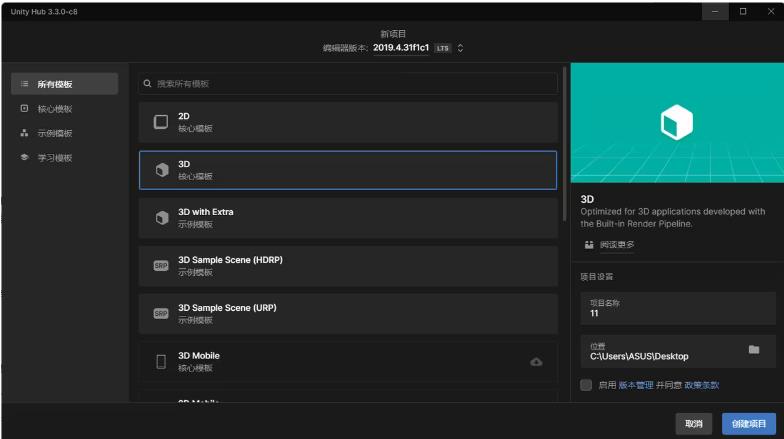
Task: Click the LTS badge
Action: point(442,48)
